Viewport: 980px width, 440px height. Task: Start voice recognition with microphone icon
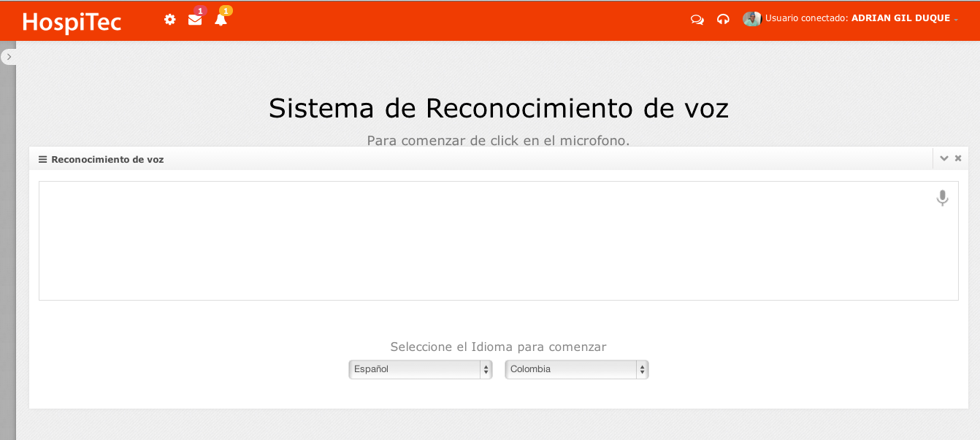pyautogui.click(x=942, y=198)
